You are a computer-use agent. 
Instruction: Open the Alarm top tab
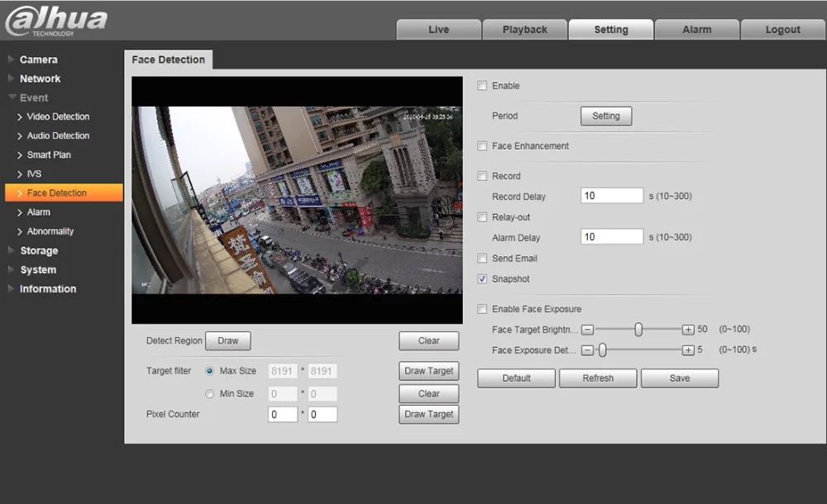696,30
